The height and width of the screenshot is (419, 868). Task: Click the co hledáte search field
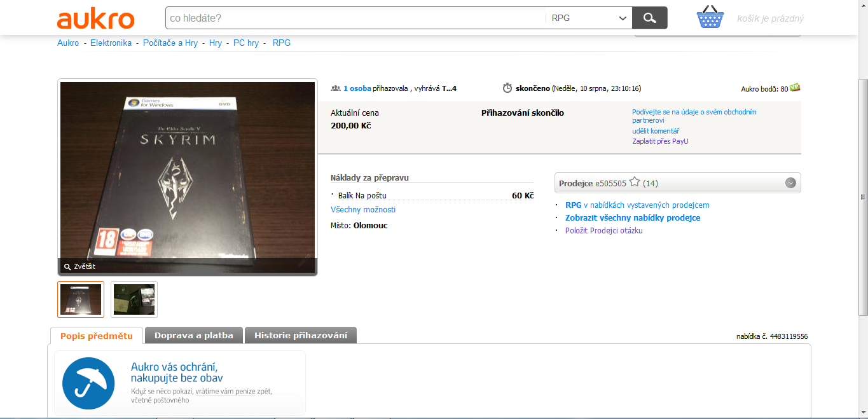(353, 18)
